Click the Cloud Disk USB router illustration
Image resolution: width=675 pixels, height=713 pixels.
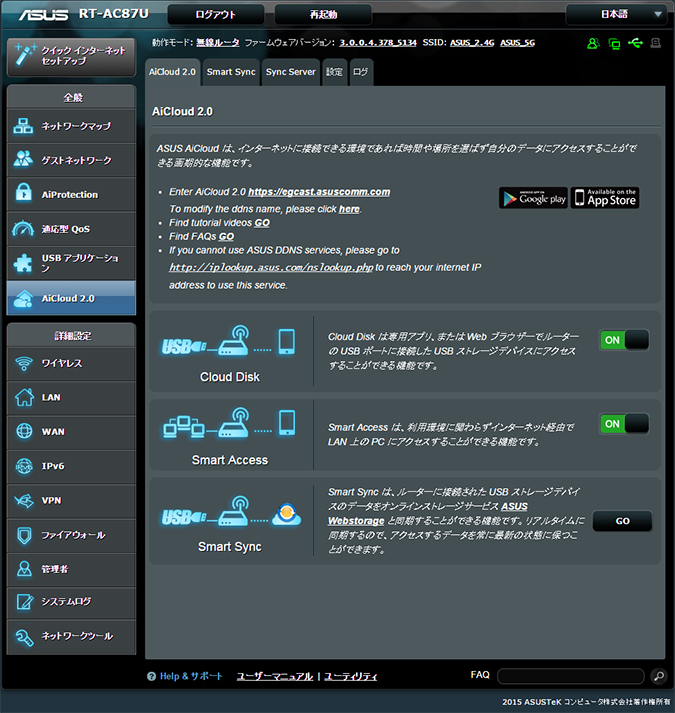(229, 341)
